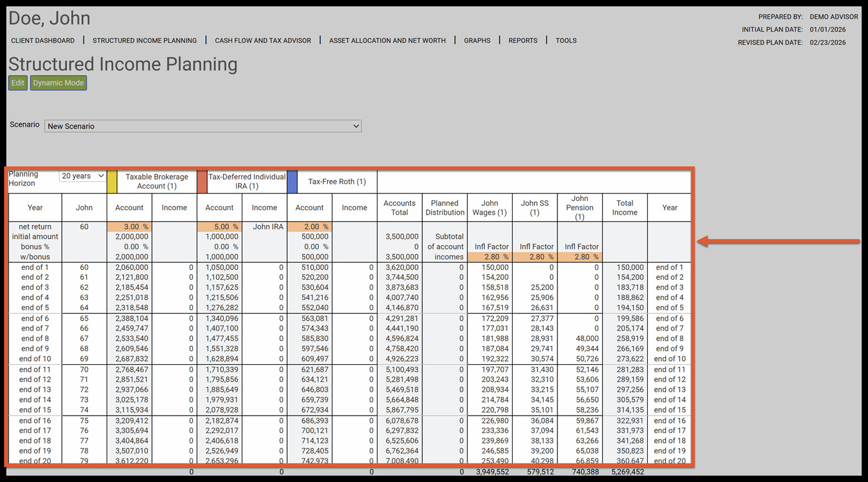Click the Taxable Brokerage Account (1) header
Screen dimensions: 868x482
coord(157,181)
